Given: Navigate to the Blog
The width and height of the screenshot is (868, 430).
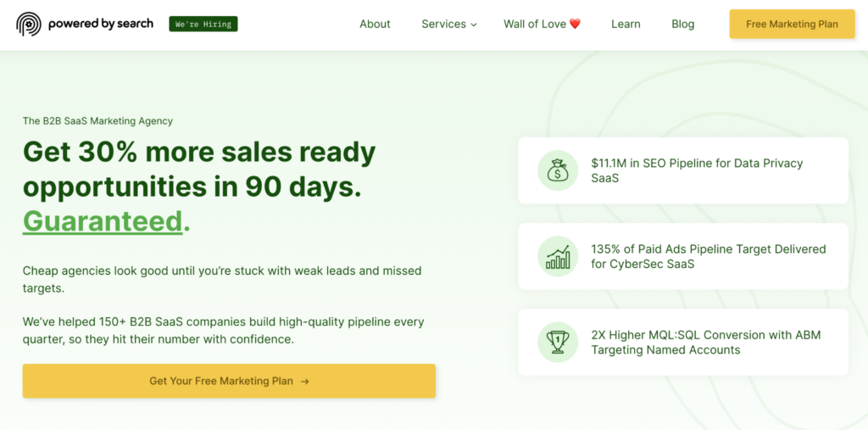Looking at the screenshot, I should [x=682, y=24].
